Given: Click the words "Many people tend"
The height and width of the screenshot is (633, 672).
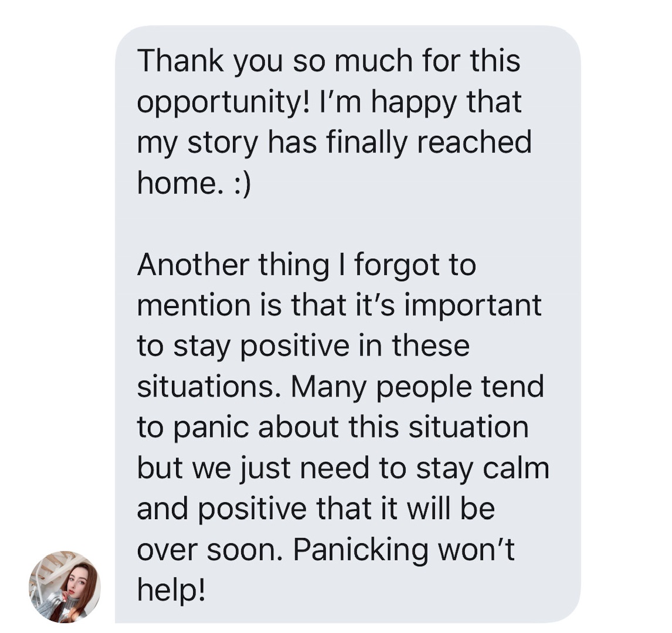Looking at the screenshot, I should [418, 388].
